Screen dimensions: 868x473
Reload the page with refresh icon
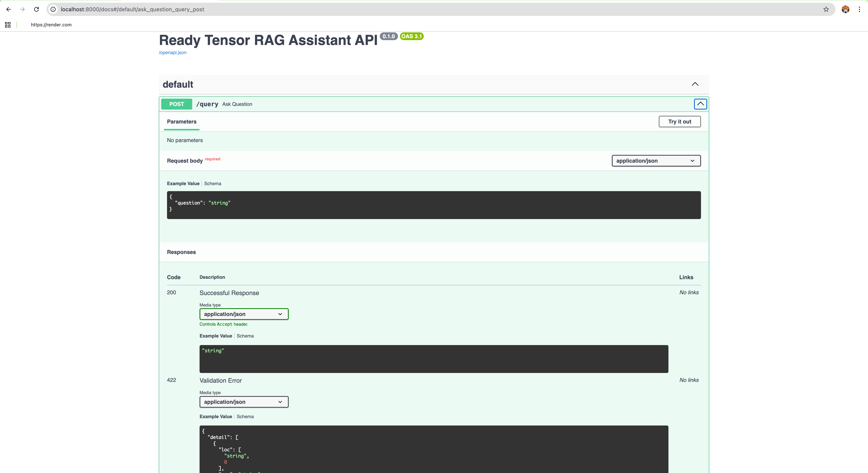[x=36, y=9]
